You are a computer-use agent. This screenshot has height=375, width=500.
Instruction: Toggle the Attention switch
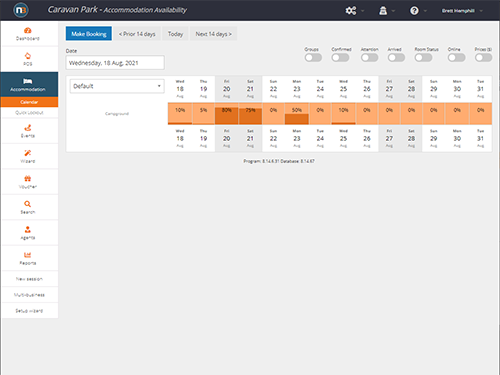click(369, 58)
